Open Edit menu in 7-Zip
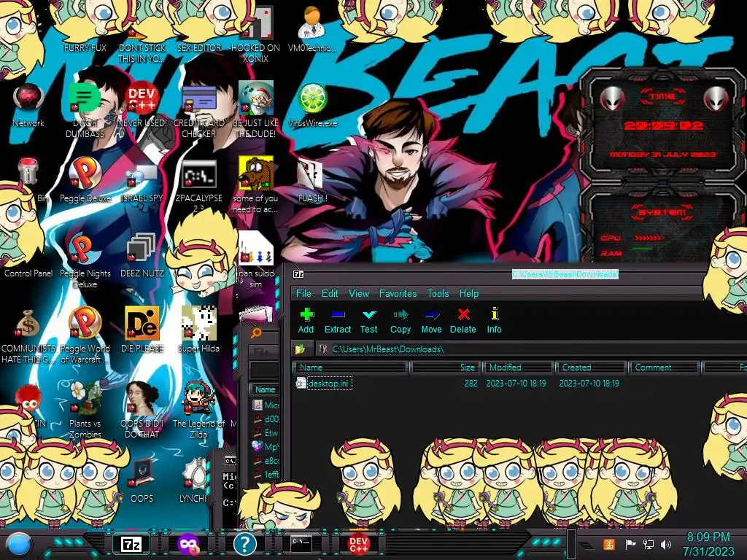Viewport: 747px width, 560px height. coord(330,293)
